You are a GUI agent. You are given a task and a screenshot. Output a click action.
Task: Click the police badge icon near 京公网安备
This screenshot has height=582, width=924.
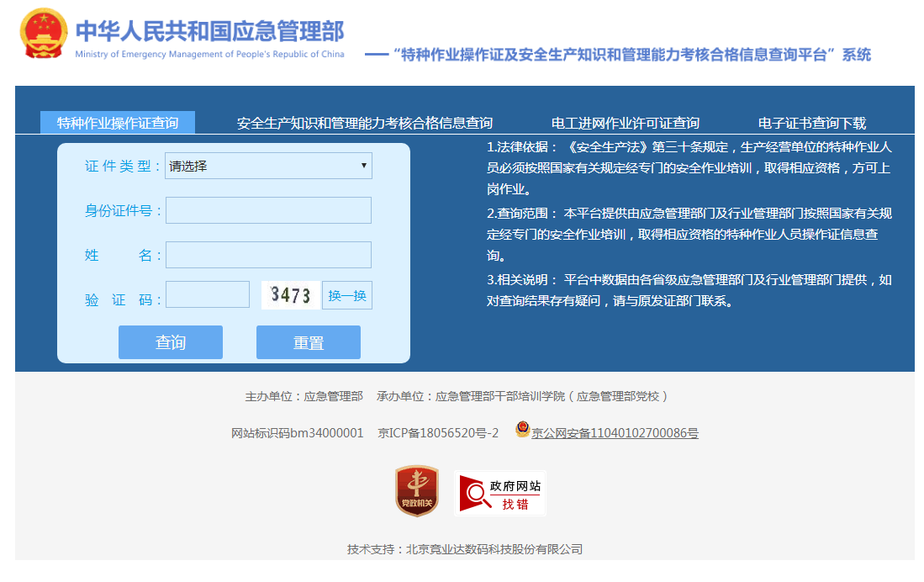(x=523, y=429)
